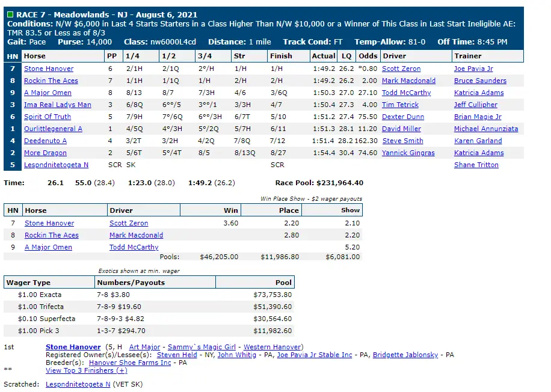Open Lespndnitetogeta N in the Scratched line
551x392 pixels.
click(78, 384)
